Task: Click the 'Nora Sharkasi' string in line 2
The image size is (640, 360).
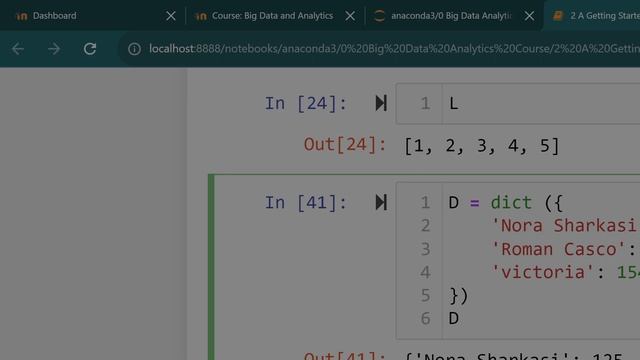Action: pyautogui.click(x=565, y=226)
